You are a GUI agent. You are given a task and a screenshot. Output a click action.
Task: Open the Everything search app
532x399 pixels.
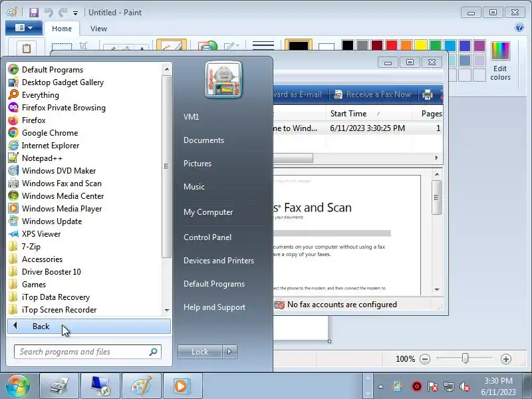[41, 94]
